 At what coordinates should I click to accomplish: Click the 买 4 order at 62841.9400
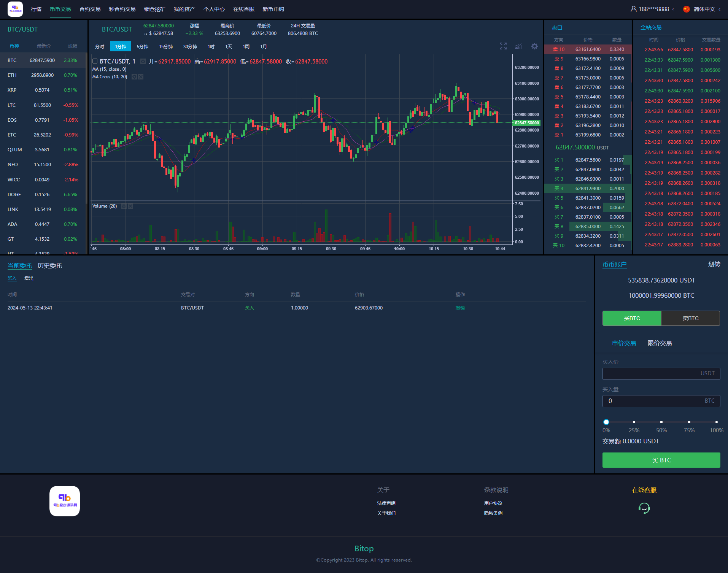click(x=588, y=188)
